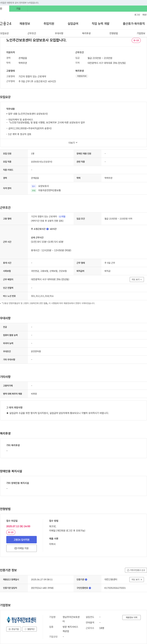The image size is (147, 644).
Task: Click the 권은주(042-480-3958) contact text
Action: pos(42,588)
